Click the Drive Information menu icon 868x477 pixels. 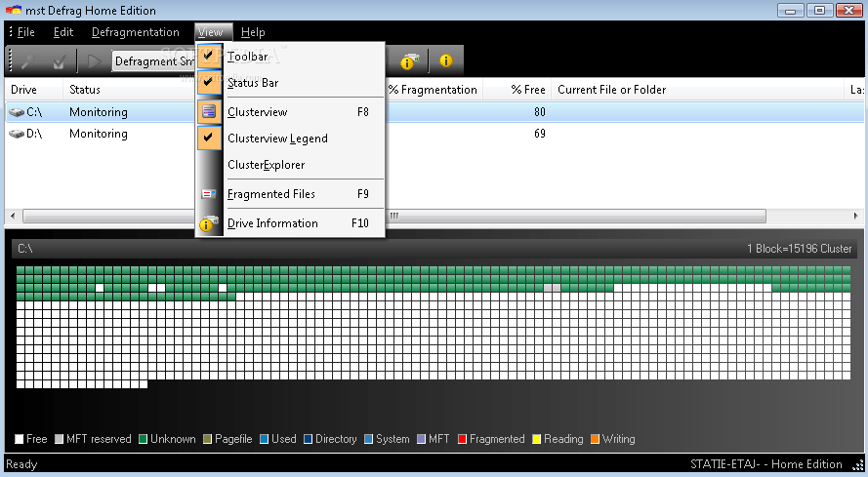209,223
